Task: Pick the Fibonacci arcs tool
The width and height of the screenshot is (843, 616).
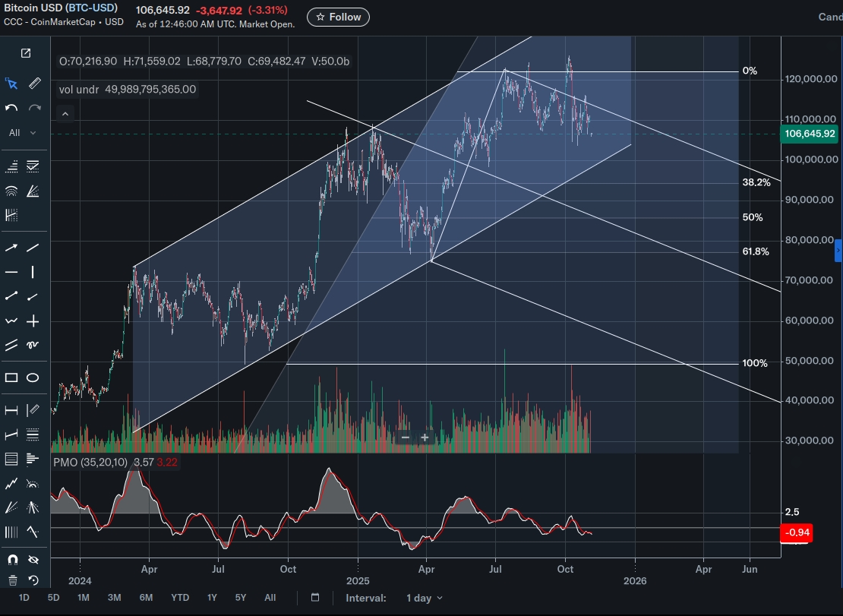Action: (11, 191)
